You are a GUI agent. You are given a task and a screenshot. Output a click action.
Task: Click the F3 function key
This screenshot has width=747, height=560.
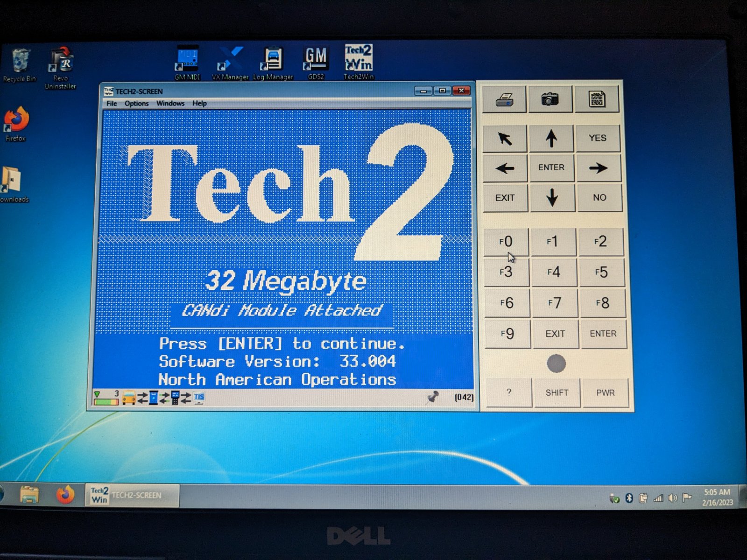point(507,272)
